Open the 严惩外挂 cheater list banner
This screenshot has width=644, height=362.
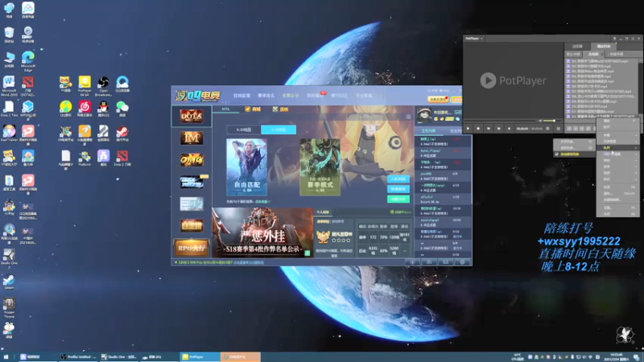coord(262,232)
